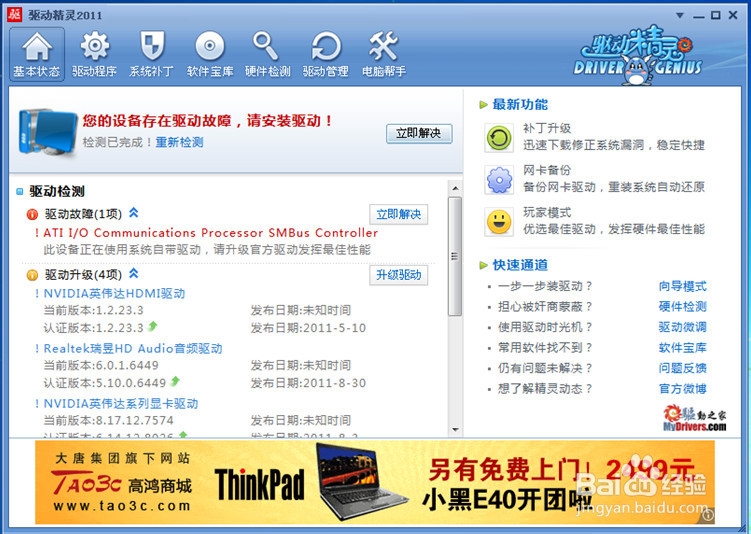Screen dimensions: 751x534
Task: Click 当前版本:8.17.12.7574 text
Action: tap(109, 420)
